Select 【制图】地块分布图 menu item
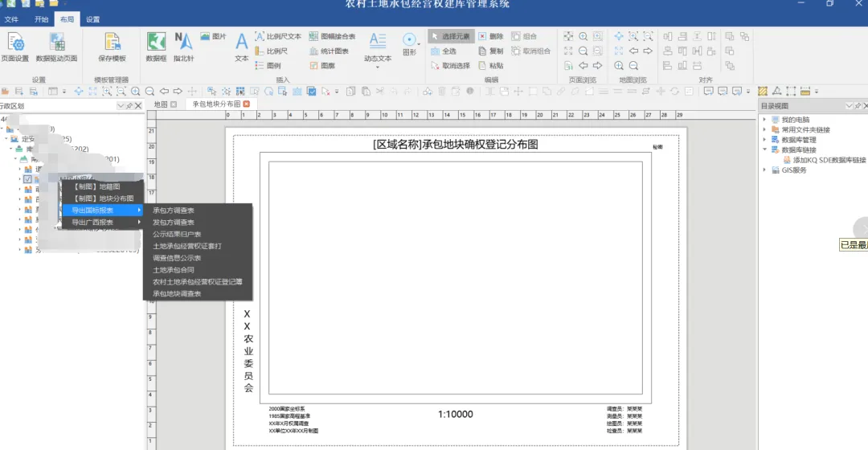868x450 pixels. [x=101, y=198]
